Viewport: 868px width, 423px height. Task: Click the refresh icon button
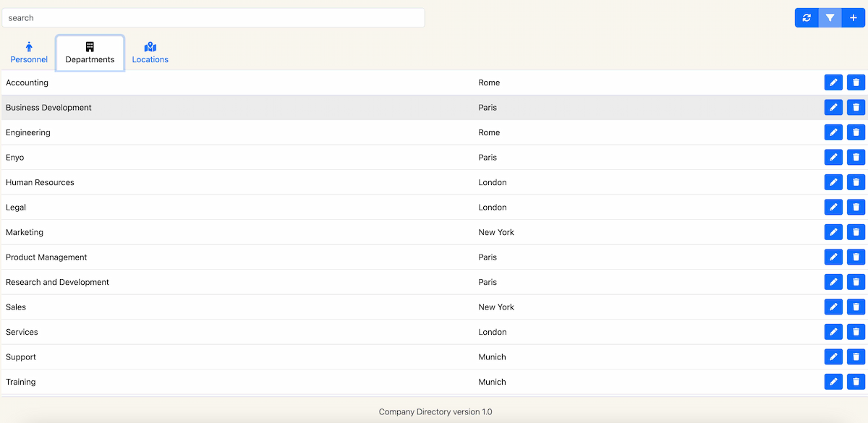[807, 18]
